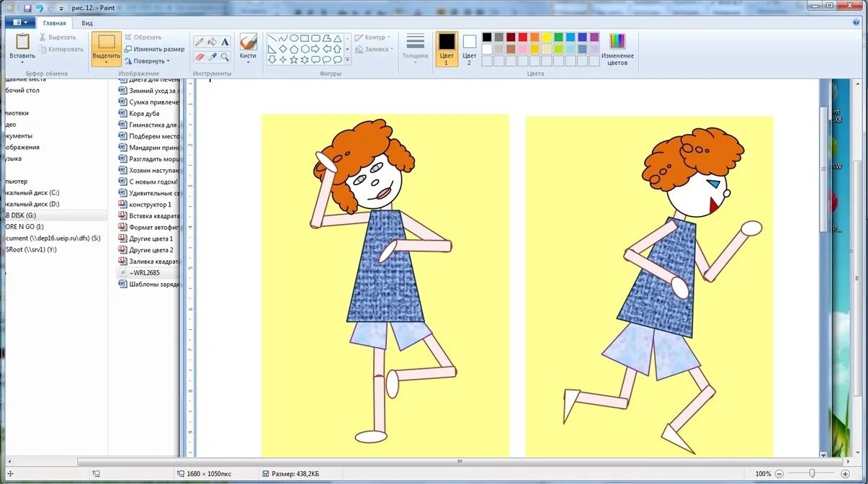
Task: Pick the Oval shape
Action: [x=294, y=38]
